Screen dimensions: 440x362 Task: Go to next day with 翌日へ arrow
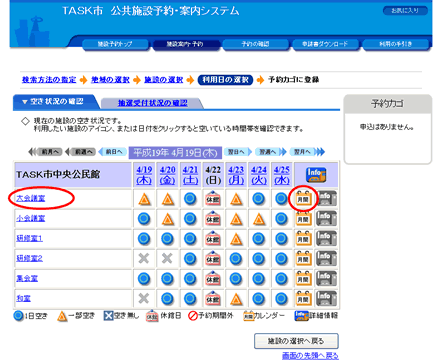238,152
